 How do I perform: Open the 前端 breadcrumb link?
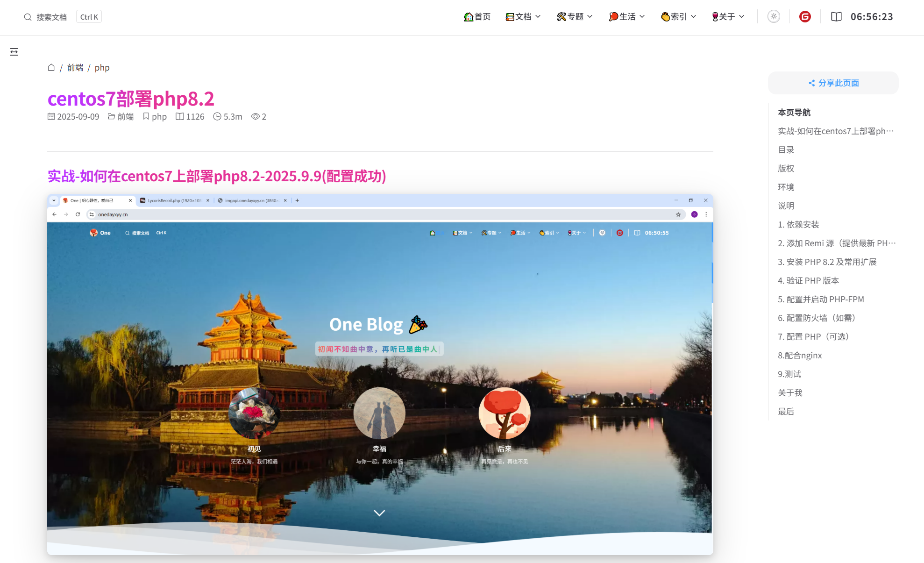pyautogui.click(x=75, y=68)
